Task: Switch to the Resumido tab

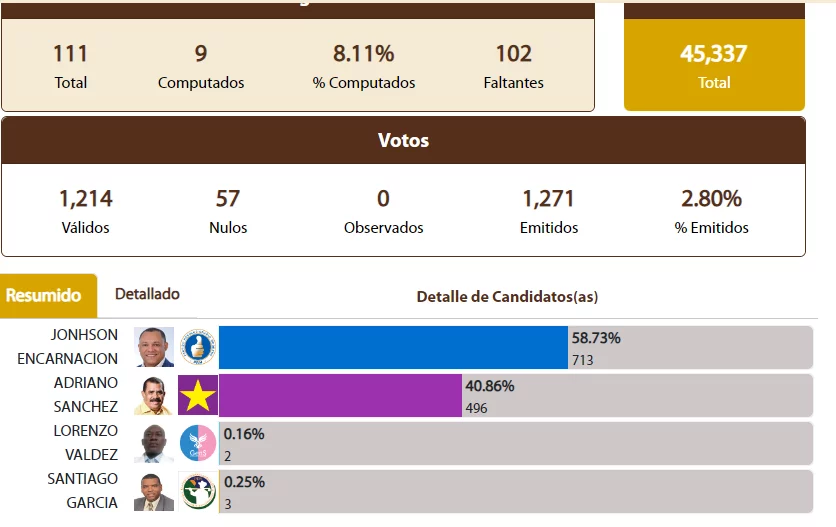Action: (44, 295)
